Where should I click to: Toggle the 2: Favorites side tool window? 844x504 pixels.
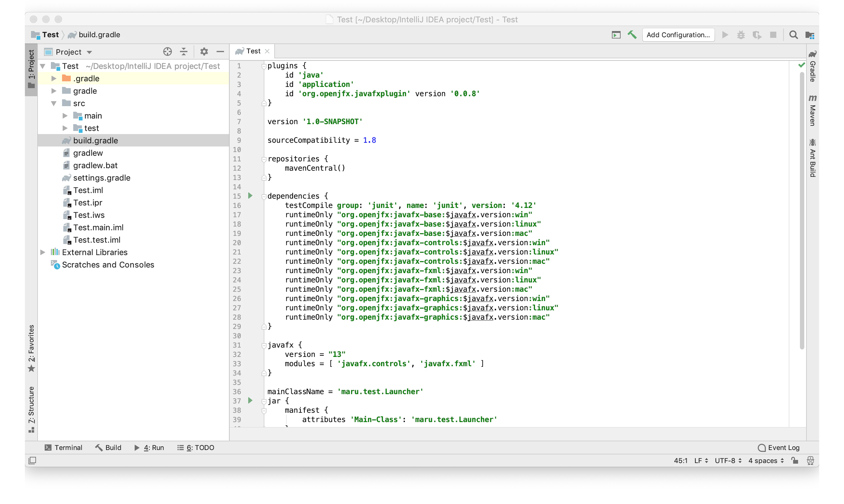coord(31,348)
